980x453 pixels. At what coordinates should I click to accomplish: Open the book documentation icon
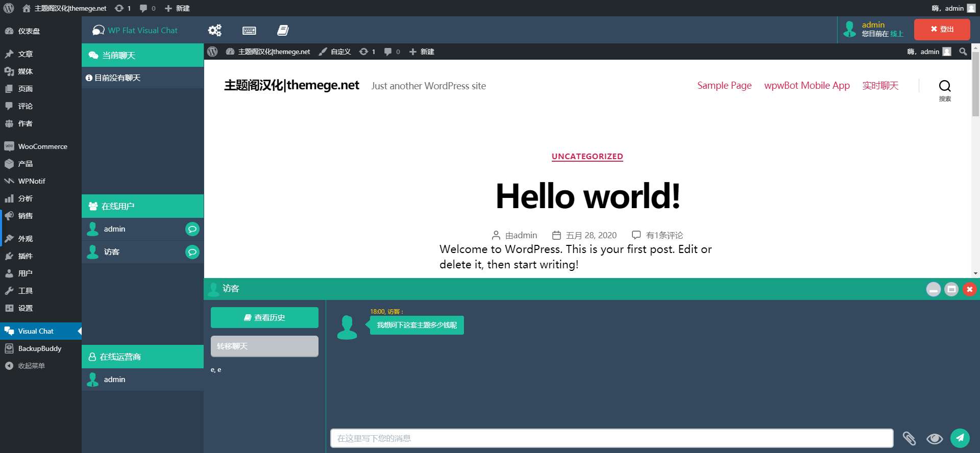(x=283, y=30)
